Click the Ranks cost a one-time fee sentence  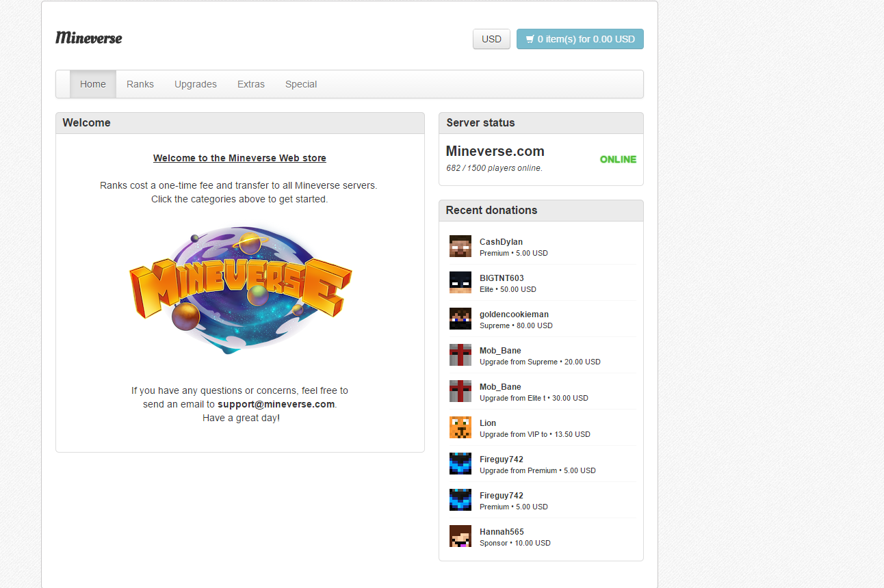coord(239,185)
